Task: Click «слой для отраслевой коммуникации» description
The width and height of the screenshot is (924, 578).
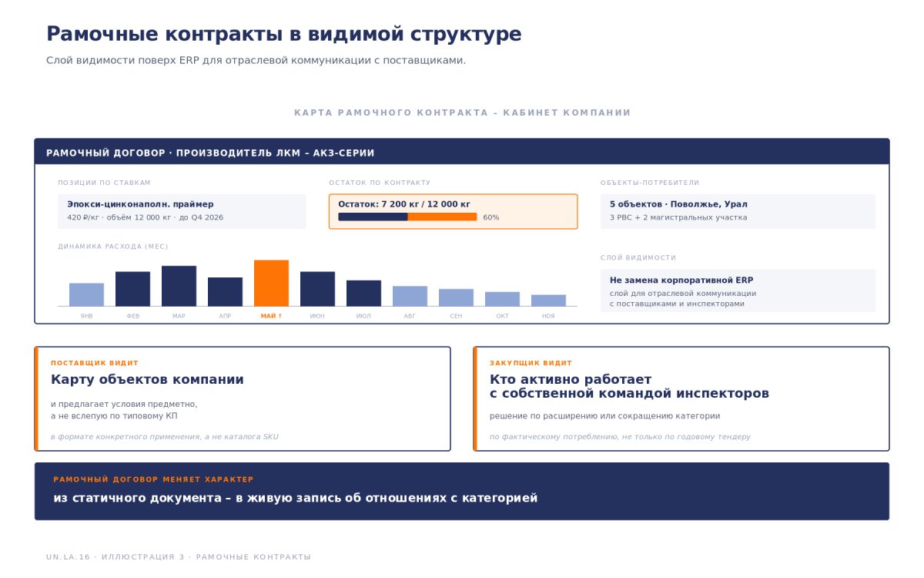Action: coord(683,294)
